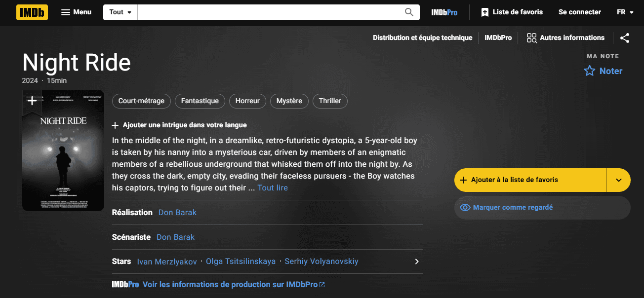Expand the favorites list dropdown arrow
The width and height of the screenshot is (644, 298).
tap(619, 180)
